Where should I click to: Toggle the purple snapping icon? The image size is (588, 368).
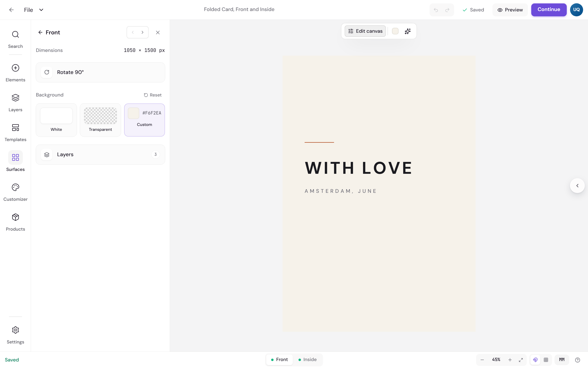(535, 360)
